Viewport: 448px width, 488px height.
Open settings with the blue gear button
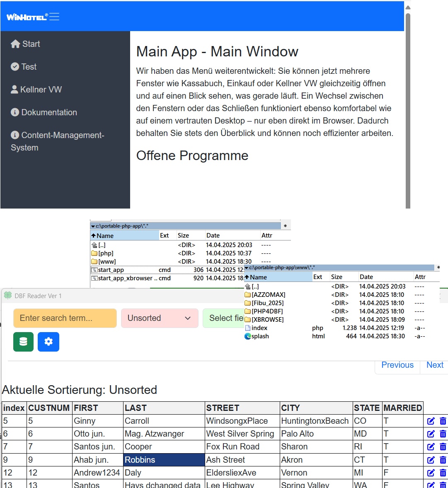(x=48, y=342)
